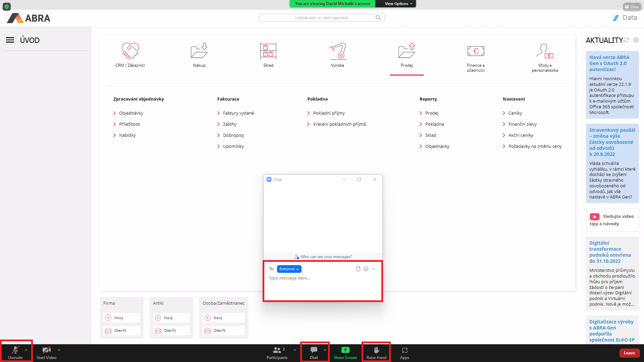Open Finance a účetnictví icon

[476, 51]
